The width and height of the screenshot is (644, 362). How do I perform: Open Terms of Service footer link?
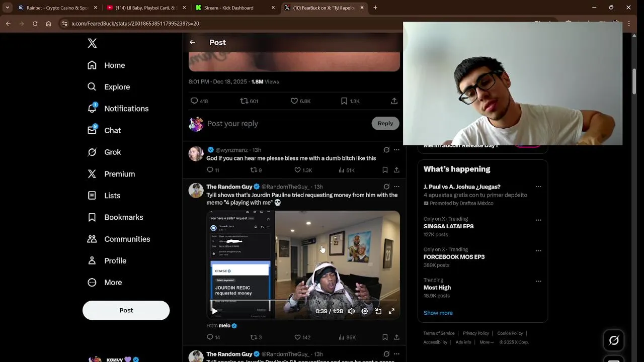point(439,333)
